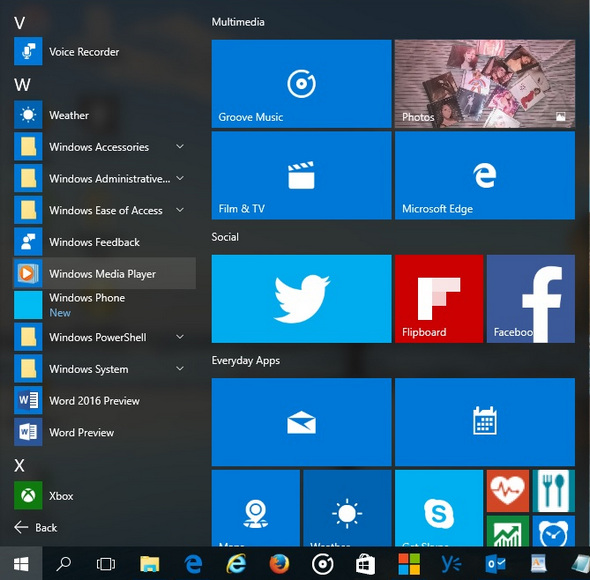Open the Store from the taskbar
590x580 pixels.
point(365,563)
